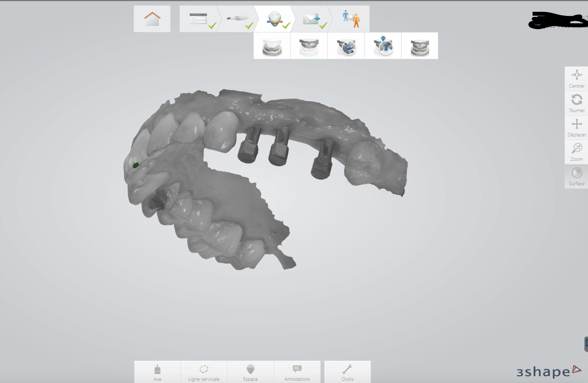
Task: Click the Centrer view tool
Action: pos(576,79)
